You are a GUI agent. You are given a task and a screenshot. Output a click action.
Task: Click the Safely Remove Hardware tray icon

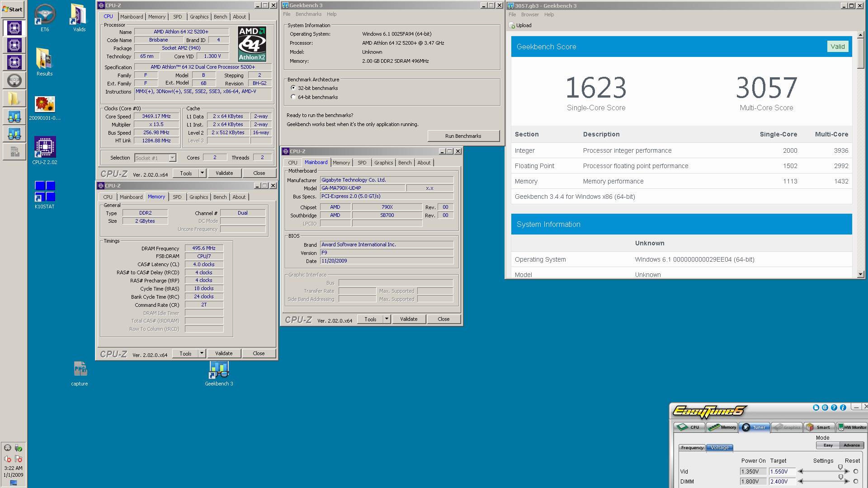(19, 448)
